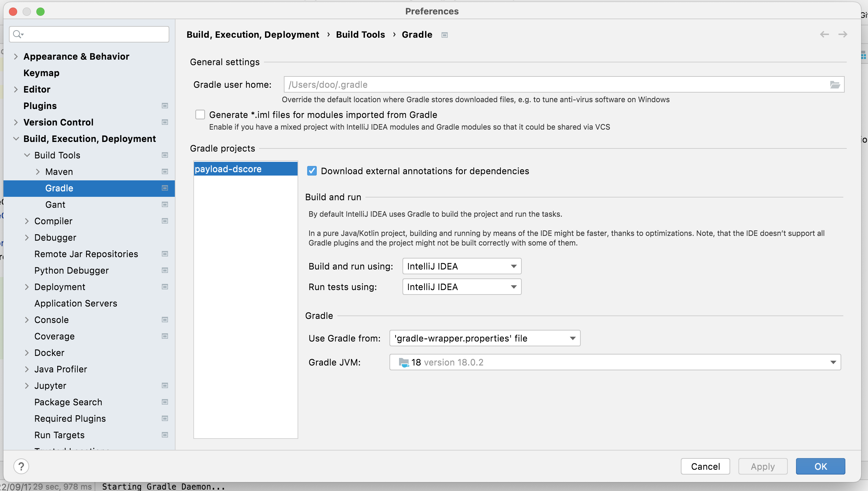Click Build, Execution, Deployment breadcrumb

coord(253,34)
